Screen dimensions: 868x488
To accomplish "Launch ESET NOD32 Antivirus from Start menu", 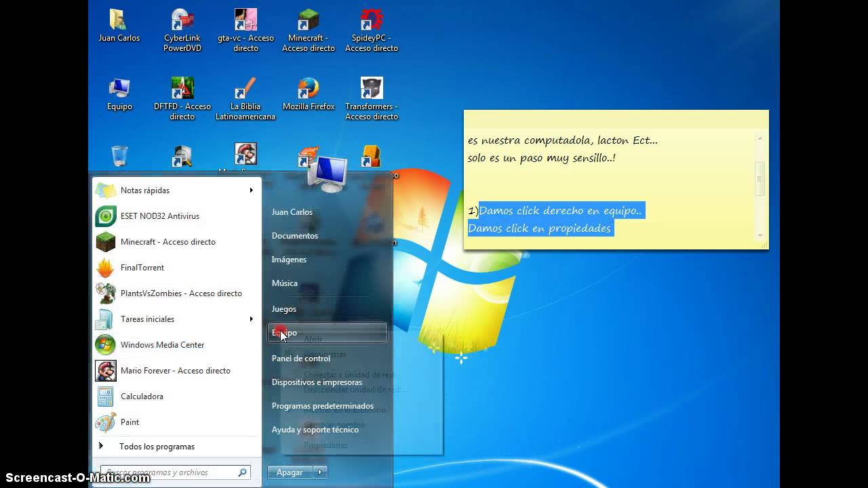I will point(178,216).
